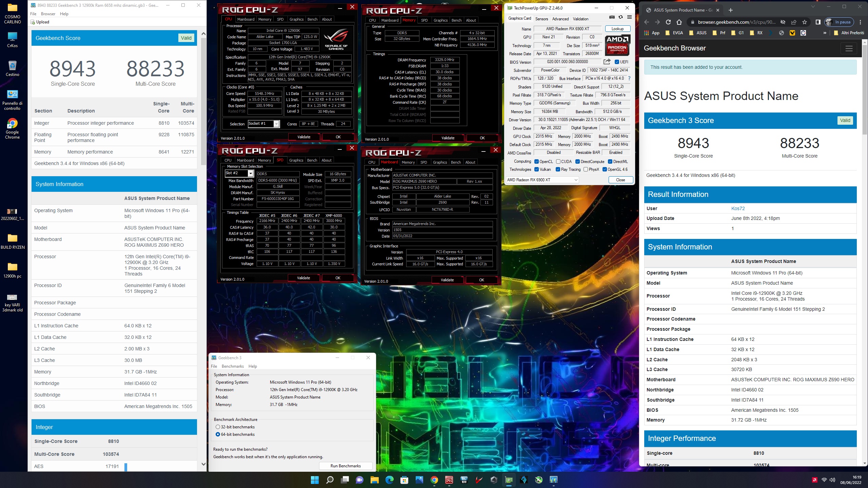868x488 pixels.
Task: Open the EVGA bookmarks folder
Action: tap(674, 33)
